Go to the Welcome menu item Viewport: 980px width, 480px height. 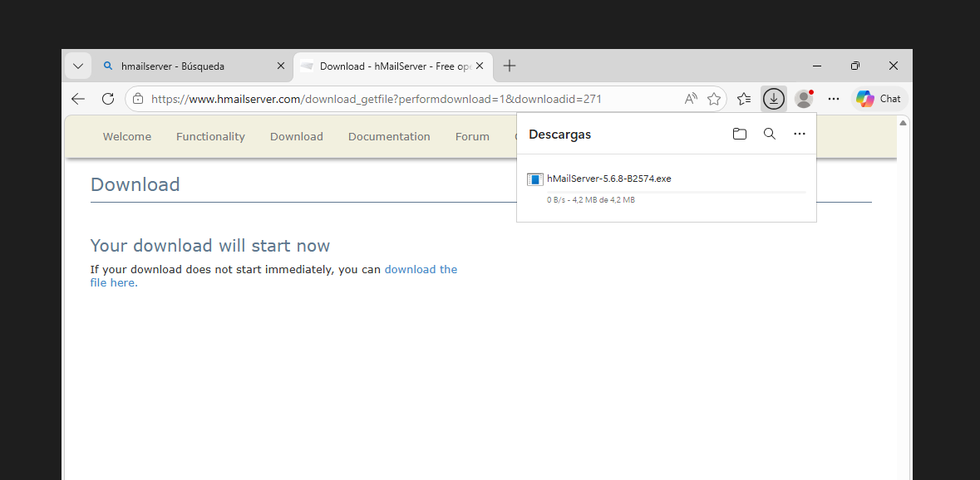(127, 137)
